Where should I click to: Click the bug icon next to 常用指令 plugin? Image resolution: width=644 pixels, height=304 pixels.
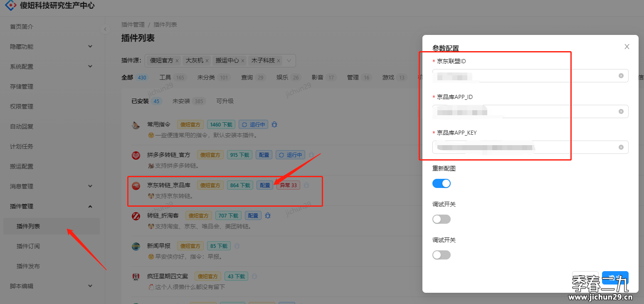(x=274, y=124)
